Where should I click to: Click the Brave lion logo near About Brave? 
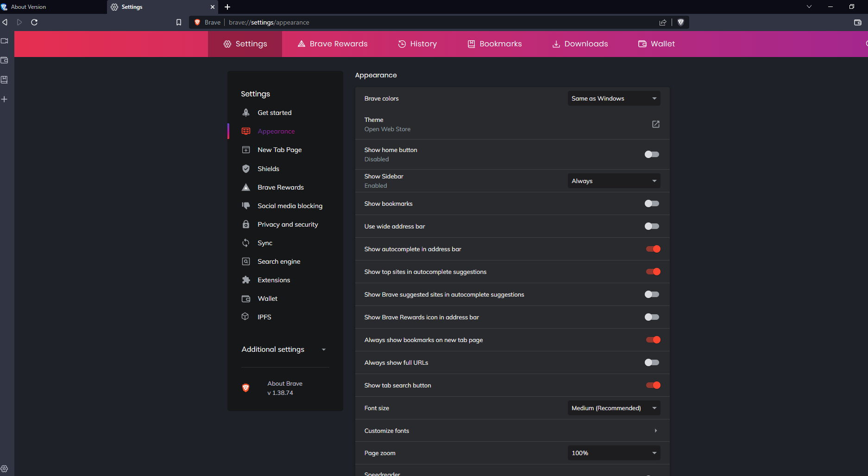pos(246,388)
